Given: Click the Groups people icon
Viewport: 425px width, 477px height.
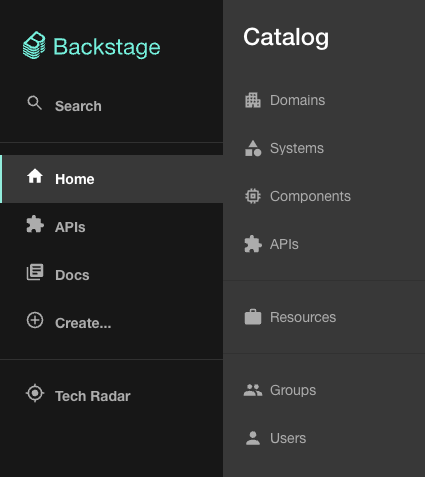Looking at the screenshot, I should point(253,390).
